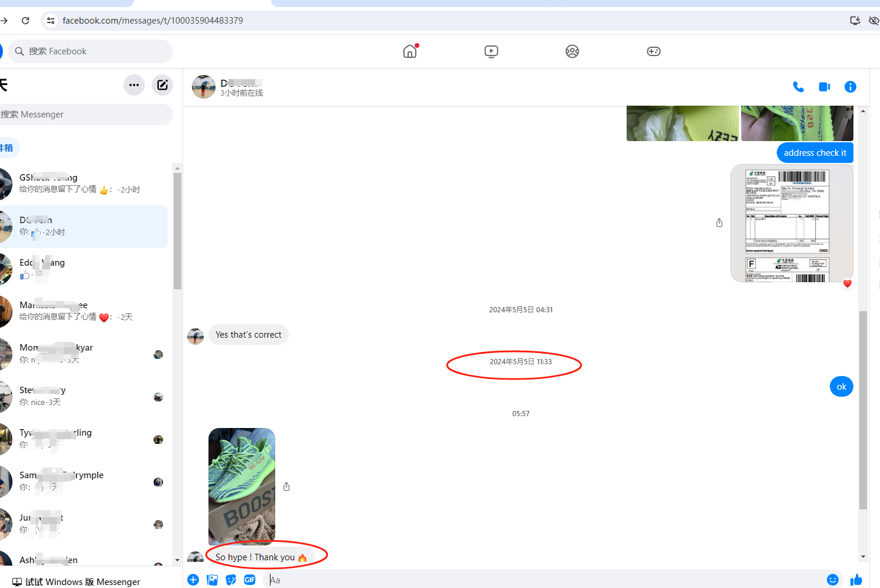Compose a new message with pencil icon
Image resolution: width=880 pixels, height=588 pixels.
click(162, 85)
